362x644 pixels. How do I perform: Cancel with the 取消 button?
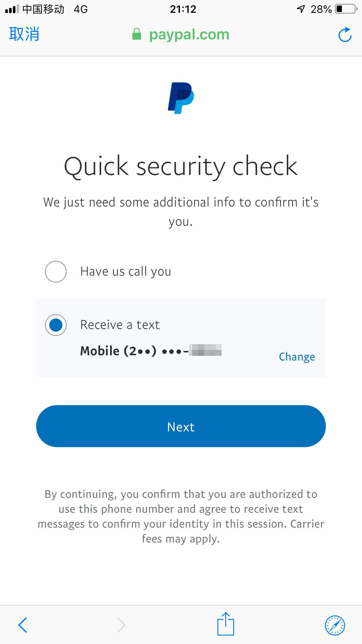[24, 34]
